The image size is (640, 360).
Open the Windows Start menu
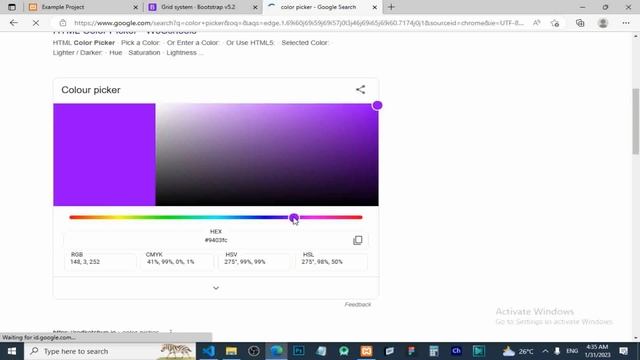(12, 351)
